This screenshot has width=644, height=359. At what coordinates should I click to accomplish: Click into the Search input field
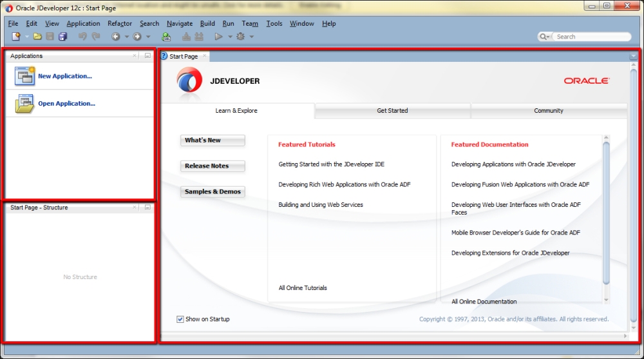tap(592, 37)
